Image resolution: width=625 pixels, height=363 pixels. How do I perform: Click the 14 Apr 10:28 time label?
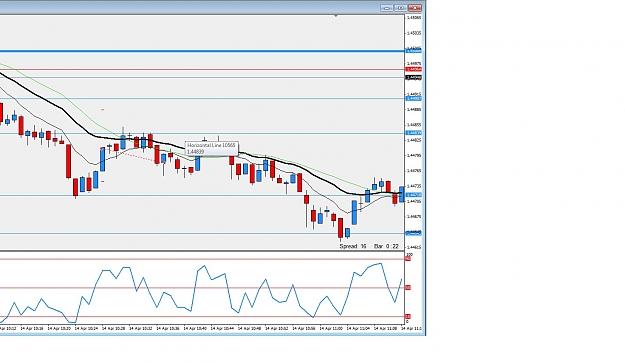click(113, 329)
